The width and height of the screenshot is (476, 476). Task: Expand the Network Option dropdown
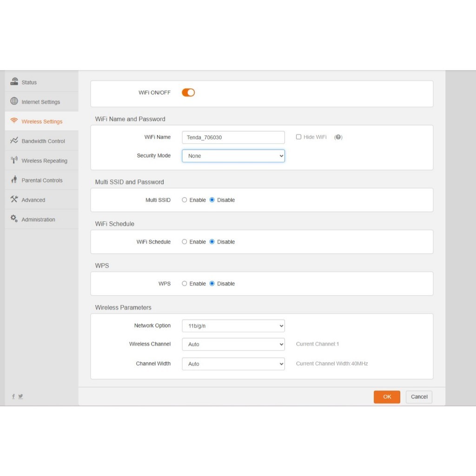point(233,326)
